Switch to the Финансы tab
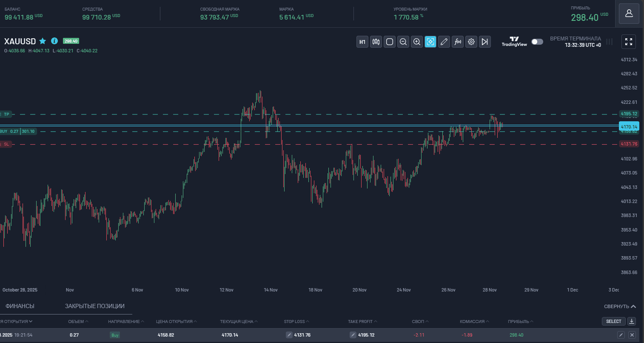This screenshot has height=343, width=644. [20, 306]
